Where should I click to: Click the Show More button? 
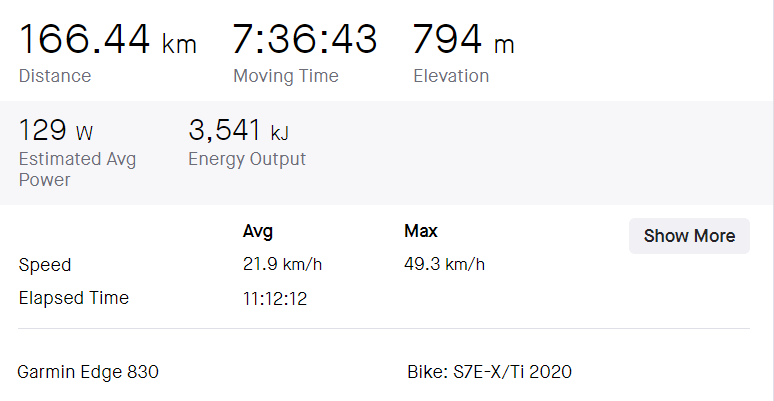tap(689, 236)
